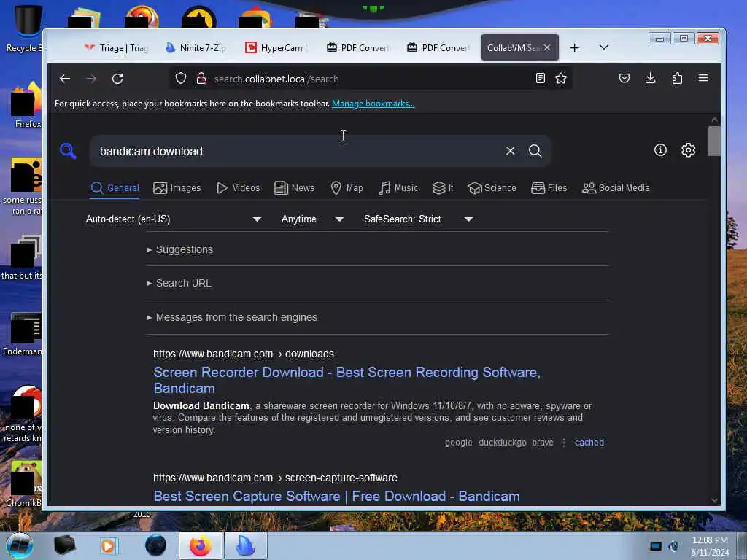Select the News category

click(295, 187)
